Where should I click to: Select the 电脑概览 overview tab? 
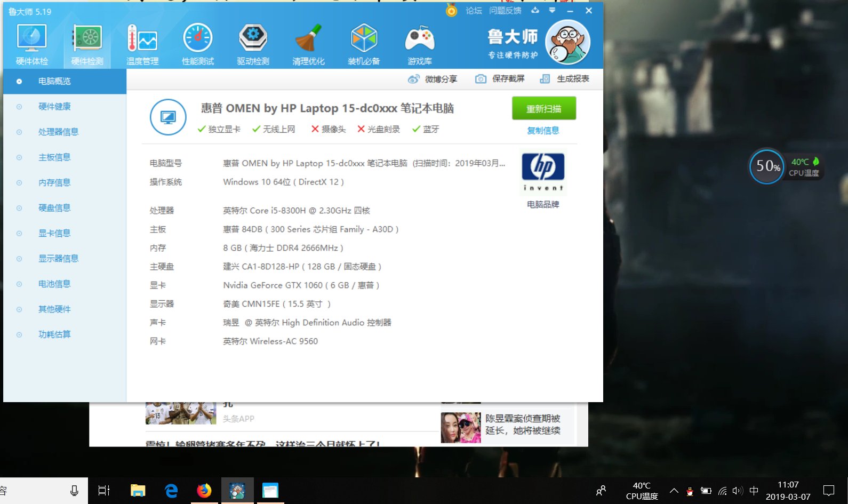tap(65, 81)
